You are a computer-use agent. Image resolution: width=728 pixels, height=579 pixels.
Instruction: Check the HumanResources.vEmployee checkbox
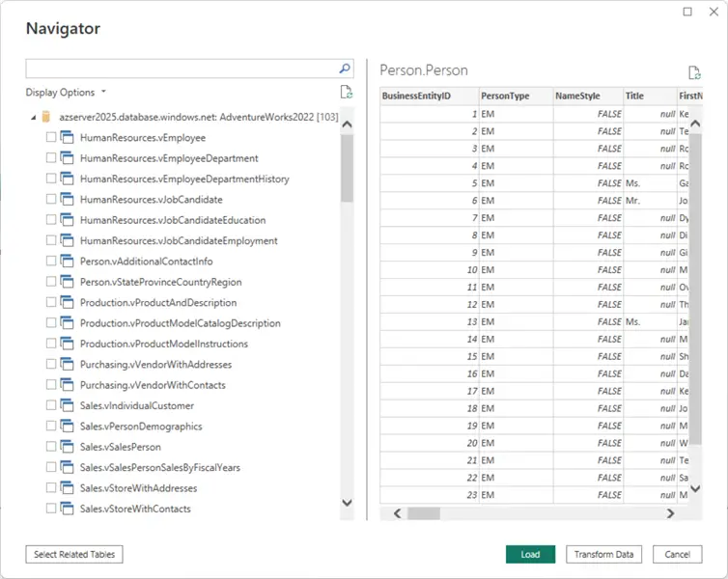(51, 137)
